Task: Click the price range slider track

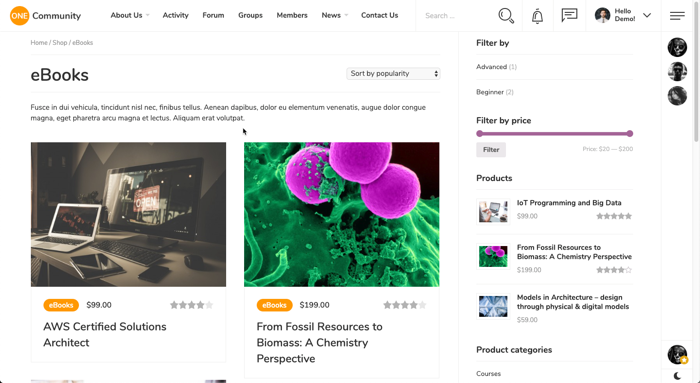Action: [x=554, y=133]
